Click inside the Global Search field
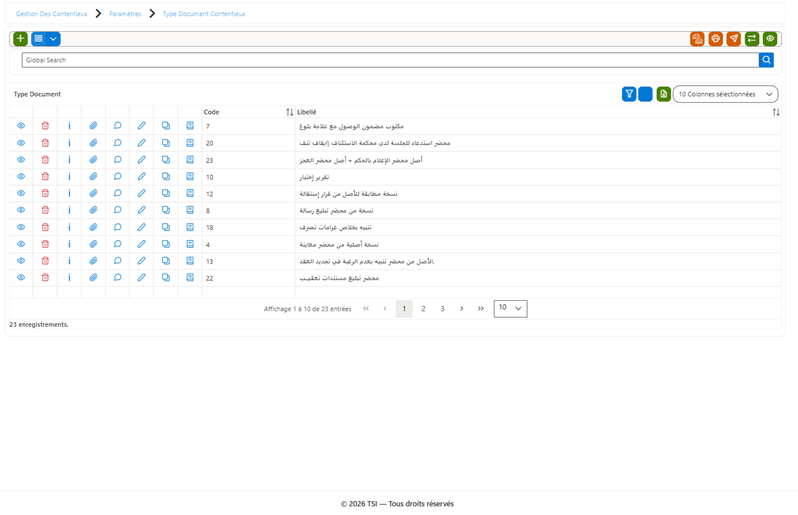This screenshot has height=515, width=798. click(x=390, y=60)
